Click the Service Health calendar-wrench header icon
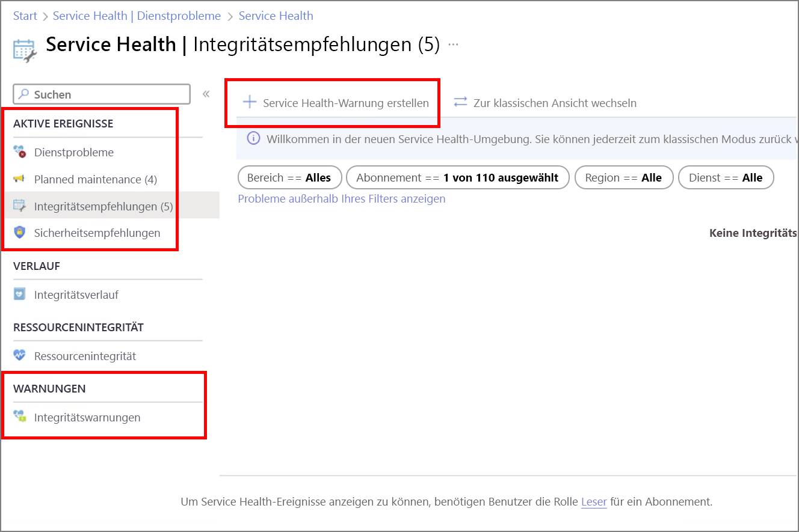Image resolution: width=799 pixels, height=532 pixels. 25,50
